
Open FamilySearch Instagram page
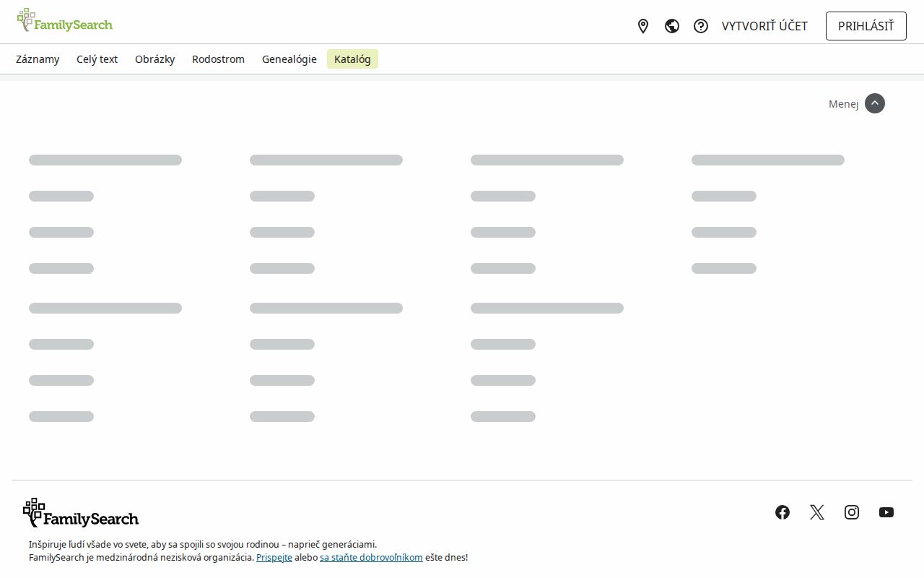click(852, 512)
